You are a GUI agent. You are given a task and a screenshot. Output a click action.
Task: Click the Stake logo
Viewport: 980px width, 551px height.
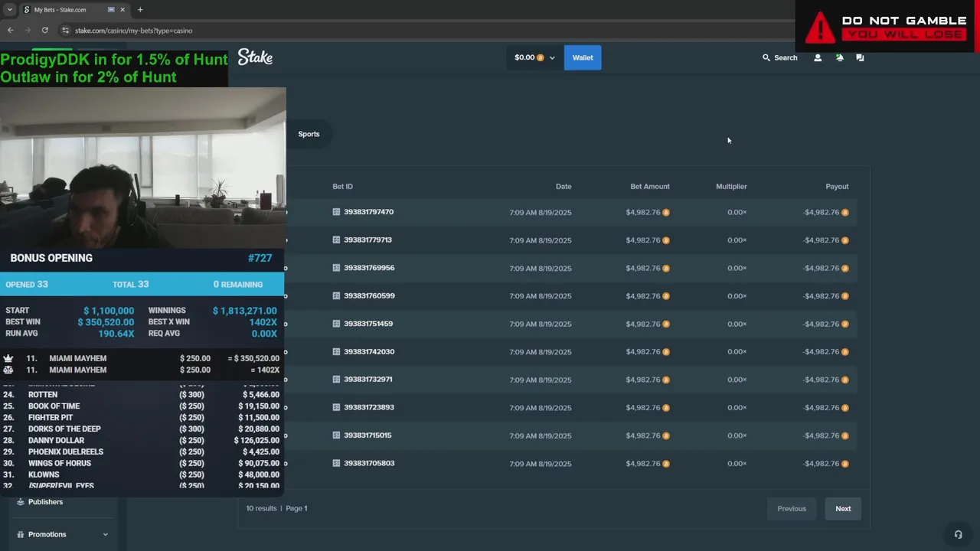point(255,57)
